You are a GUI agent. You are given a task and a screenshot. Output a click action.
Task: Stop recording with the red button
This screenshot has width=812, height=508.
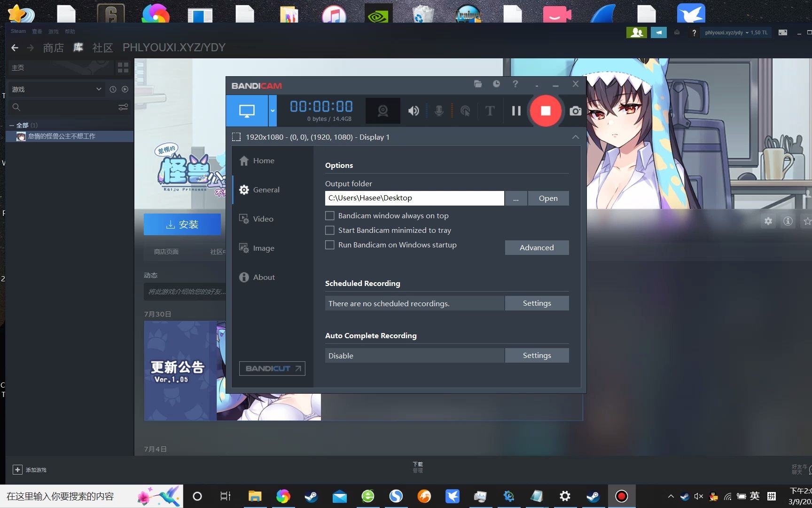546,111
